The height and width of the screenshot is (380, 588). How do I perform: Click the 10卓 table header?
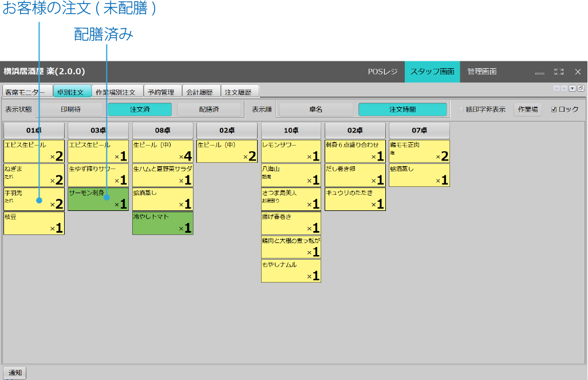pyautogui.click(x=291, y=130)
